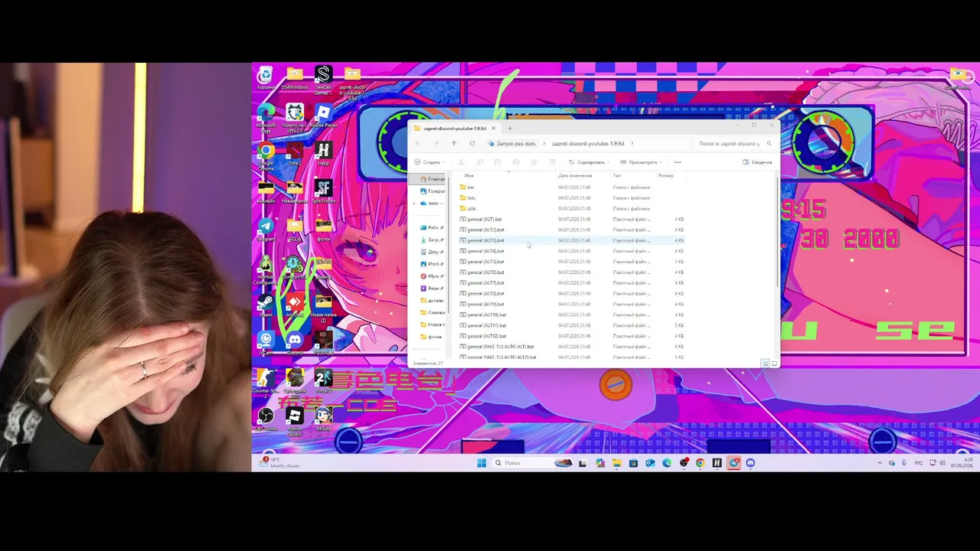Launch Microsoft Edge from the desktop

click(x=266, y=117)
